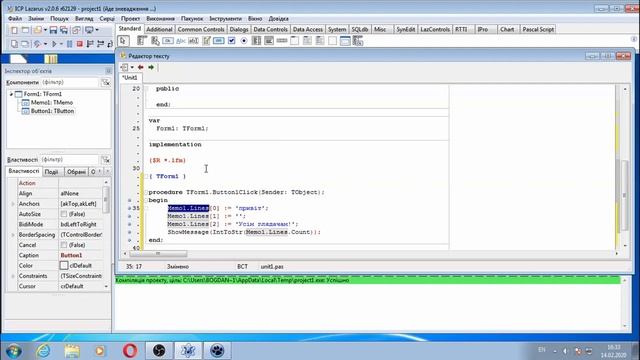Select the component palette pointer tool
Screen dimensions: 640x360
coord(122,41)
